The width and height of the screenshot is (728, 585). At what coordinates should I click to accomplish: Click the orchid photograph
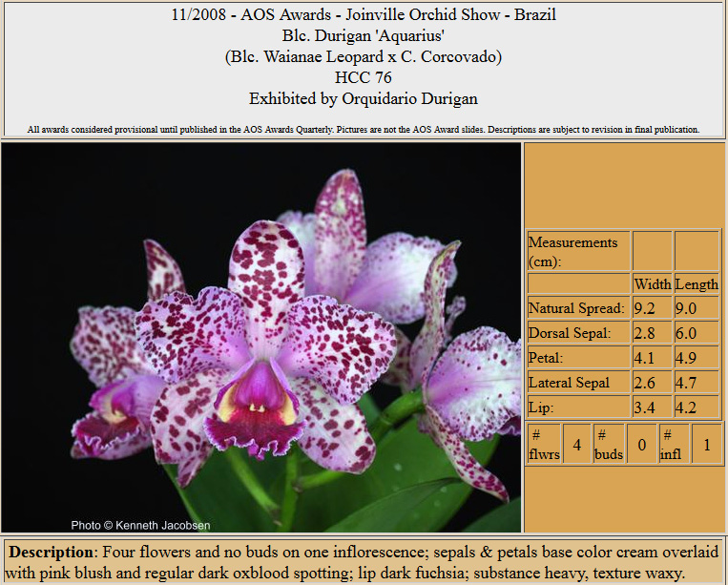coord(261,337)
